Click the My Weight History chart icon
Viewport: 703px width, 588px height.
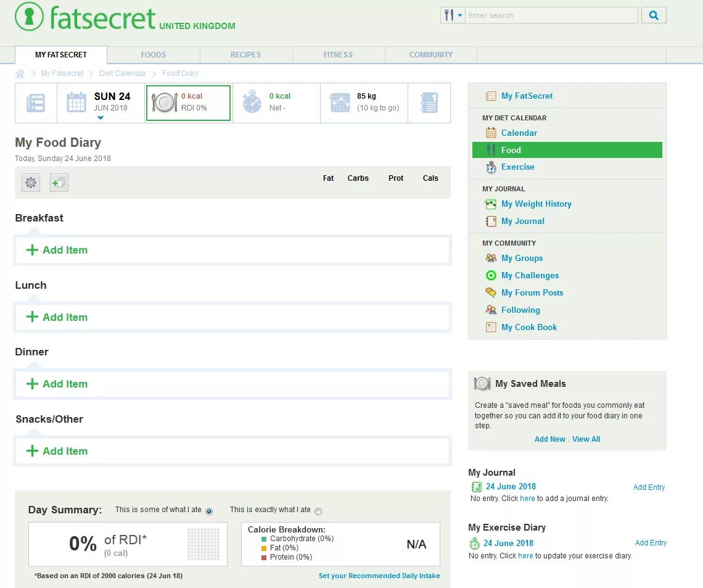(x=491, y=204)
